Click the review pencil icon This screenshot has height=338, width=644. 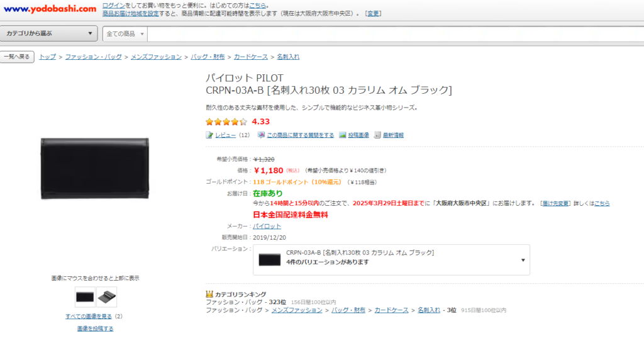pos(209,135)
